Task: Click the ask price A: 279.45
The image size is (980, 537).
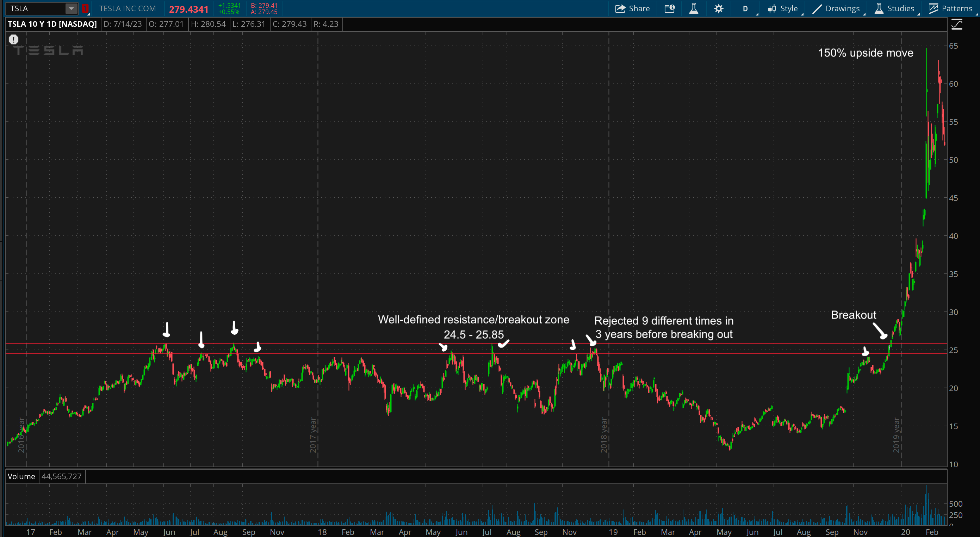Action: [x=265, y=12]
